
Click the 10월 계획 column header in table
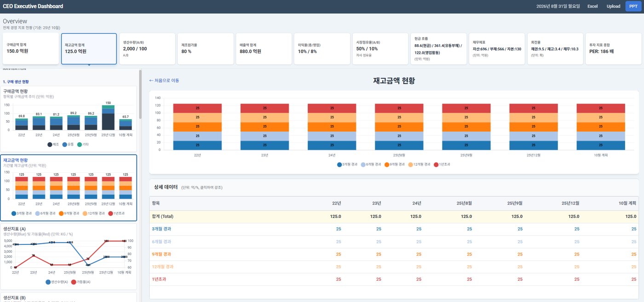[628, 203]
